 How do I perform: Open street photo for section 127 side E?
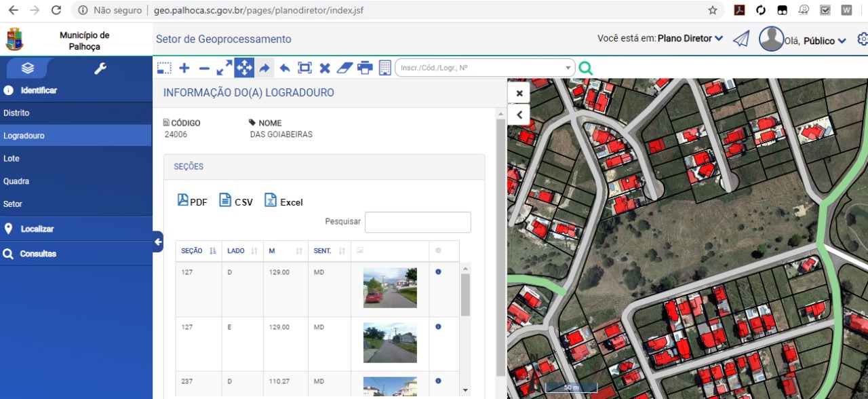(x=390, y=343)
